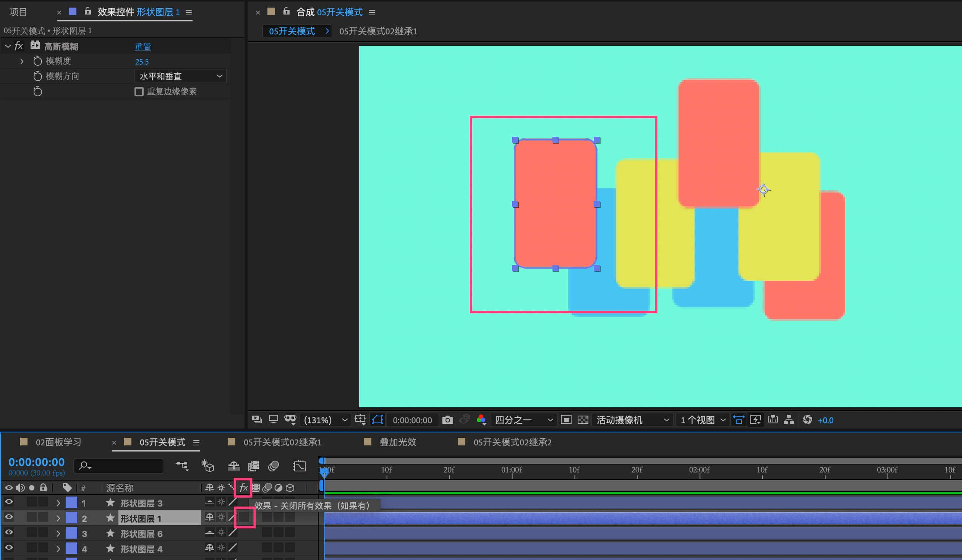Open the composition flowchart icon
Screen dimensions: 962x560
coord(789,420)
